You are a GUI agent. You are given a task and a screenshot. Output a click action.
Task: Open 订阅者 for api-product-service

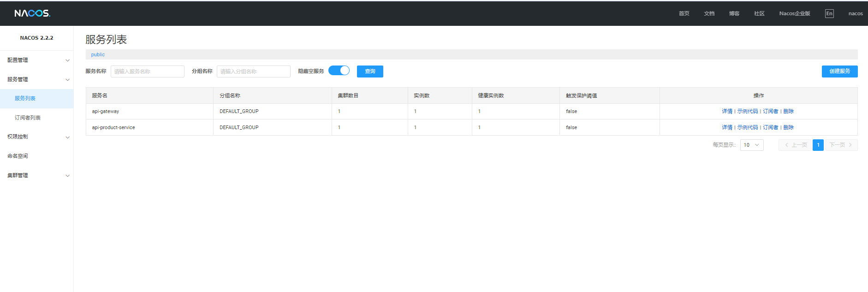[770, 127]
